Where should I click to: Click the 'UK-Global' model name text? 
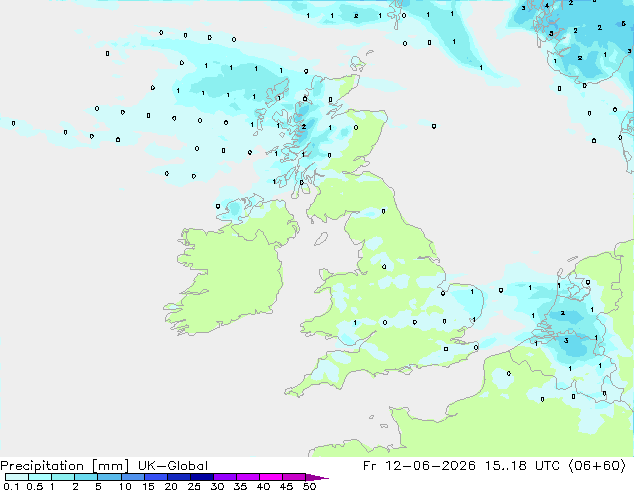(173, 466)
